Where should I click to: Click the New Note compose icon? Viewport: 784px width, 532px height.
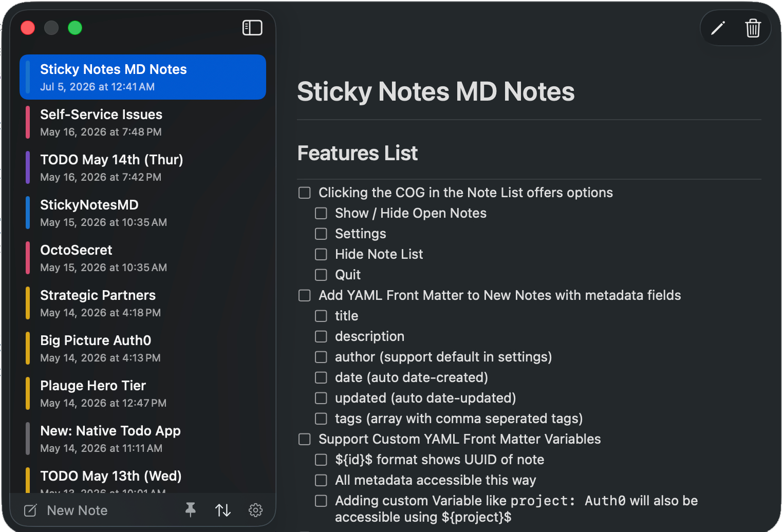coord(30,510)
